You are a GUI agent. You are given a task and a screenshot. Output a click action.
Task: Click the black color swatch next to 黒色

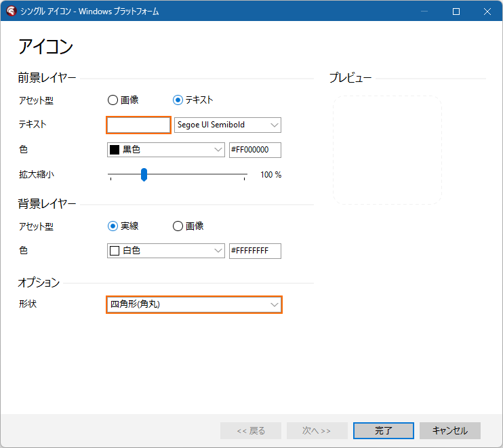(115, 150)
